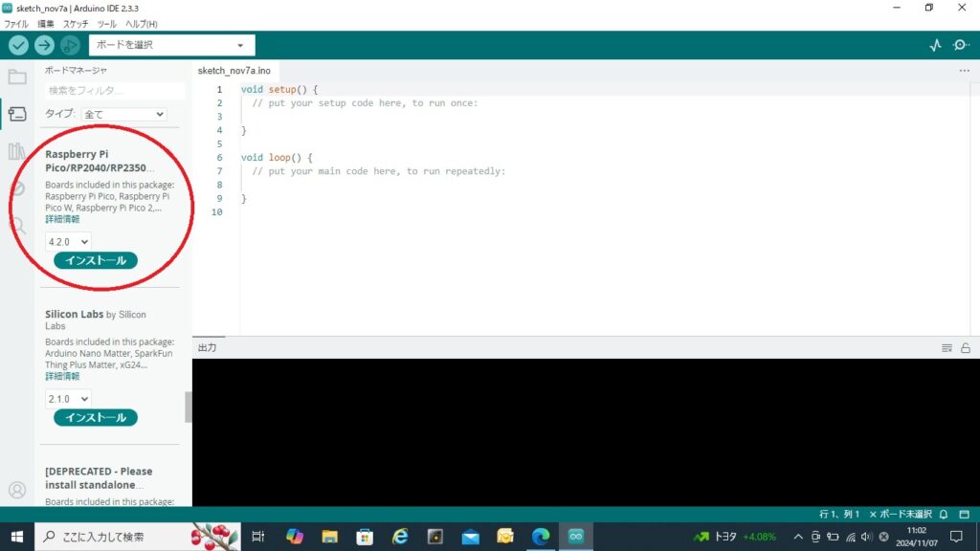980x551 pixels.
Task: Select the sketch_nov7a.ino editor tab
Action: point(234,71)
